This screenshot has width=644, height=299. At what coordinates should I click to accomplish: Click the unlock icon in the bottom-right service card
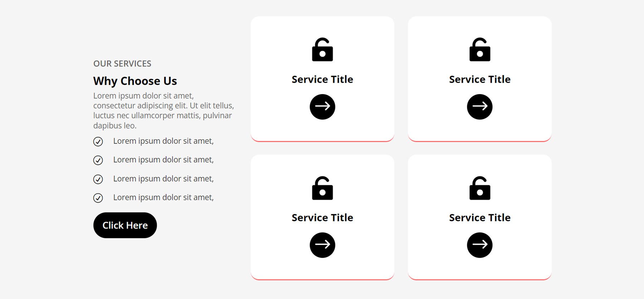click(x=480, y=188)
